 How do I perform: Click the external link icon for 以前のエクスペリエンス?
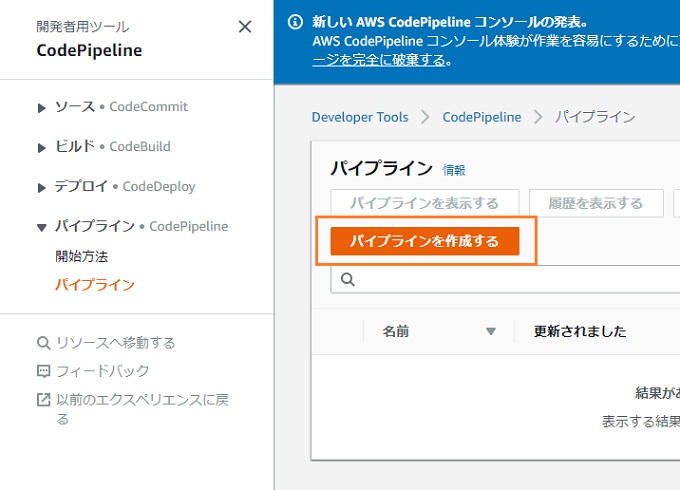tap(43, 400)
